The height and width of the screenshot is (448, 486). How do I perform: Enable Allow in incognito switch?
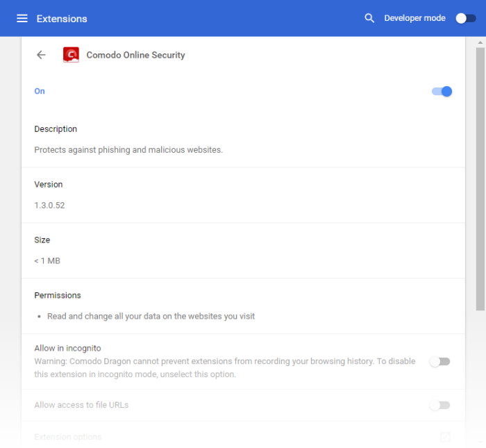[x=439, y=361]
